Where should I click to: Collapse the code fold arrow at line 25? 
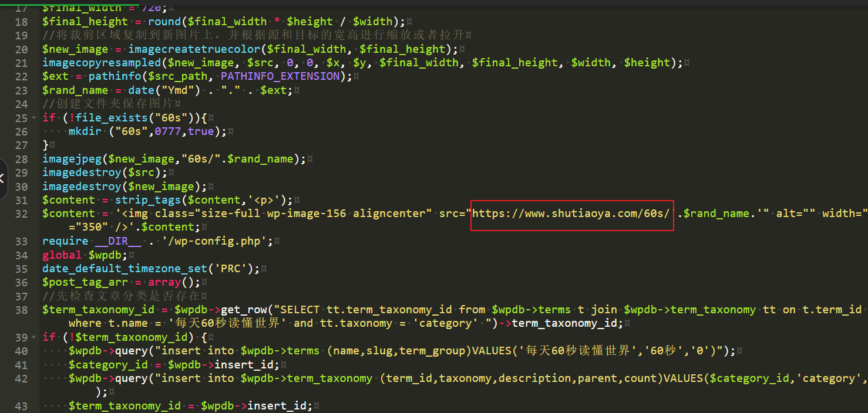coord(34,118)
